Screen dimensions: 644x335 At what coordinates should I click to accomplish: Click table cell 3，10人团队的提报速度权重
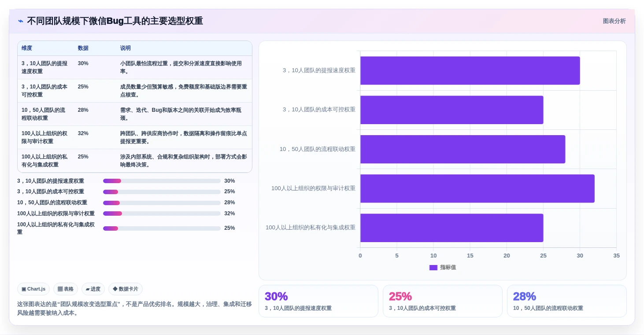click(x=46, y=67)
